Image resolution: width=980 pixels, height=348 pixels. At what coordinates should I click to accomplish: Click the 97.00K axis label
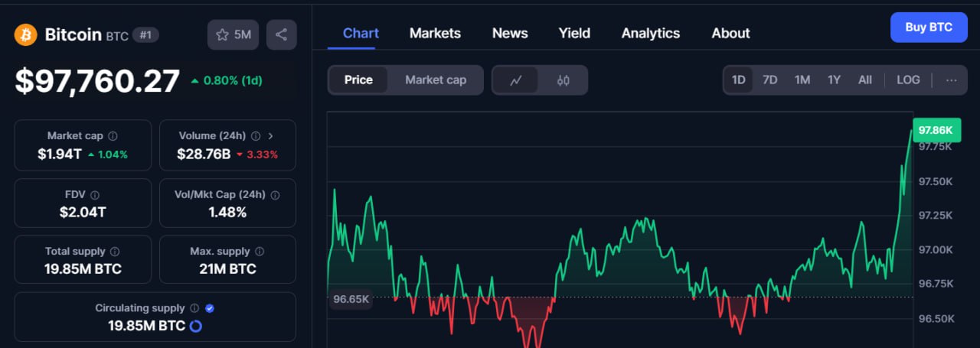pyautogui.click(x=936, y=250)
